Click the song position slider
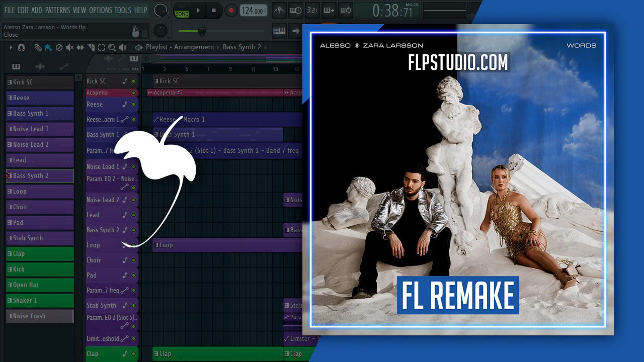Viewport: 644px width, 362px height. click(221, 31)
